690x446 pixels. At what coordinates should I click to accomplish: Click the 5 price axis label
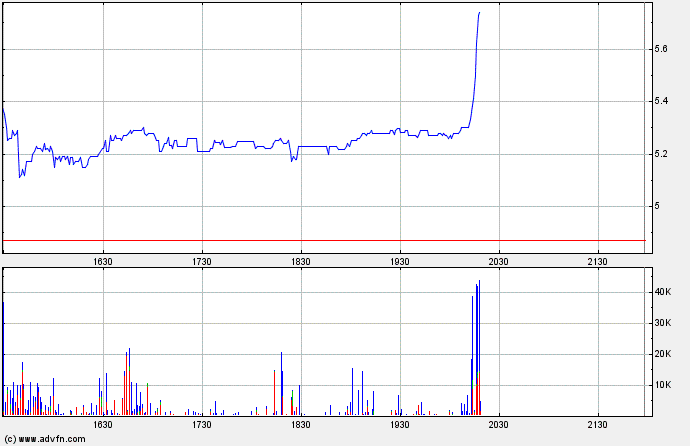click(x=657, y=207)
